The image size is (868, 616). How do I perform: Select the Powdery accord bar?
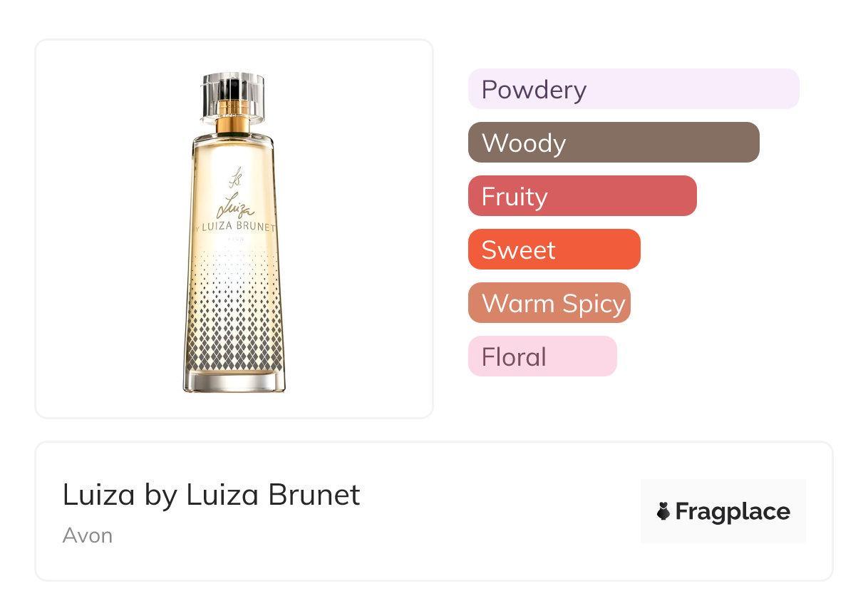[x=633, y=89]
